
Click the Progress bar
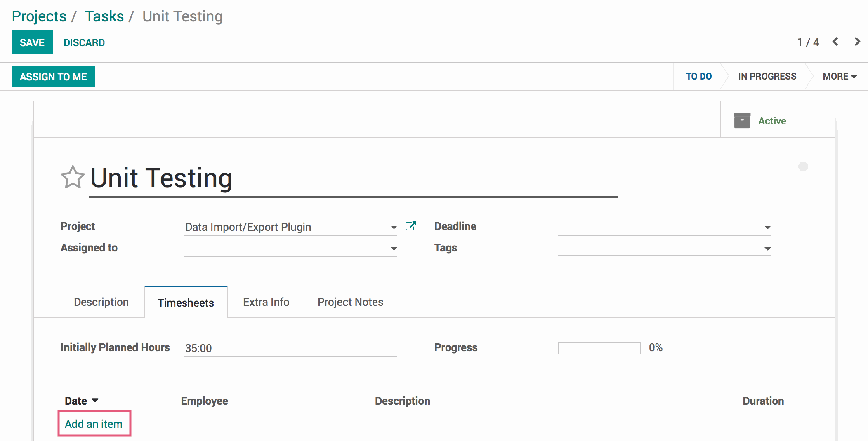coord(599,348)
